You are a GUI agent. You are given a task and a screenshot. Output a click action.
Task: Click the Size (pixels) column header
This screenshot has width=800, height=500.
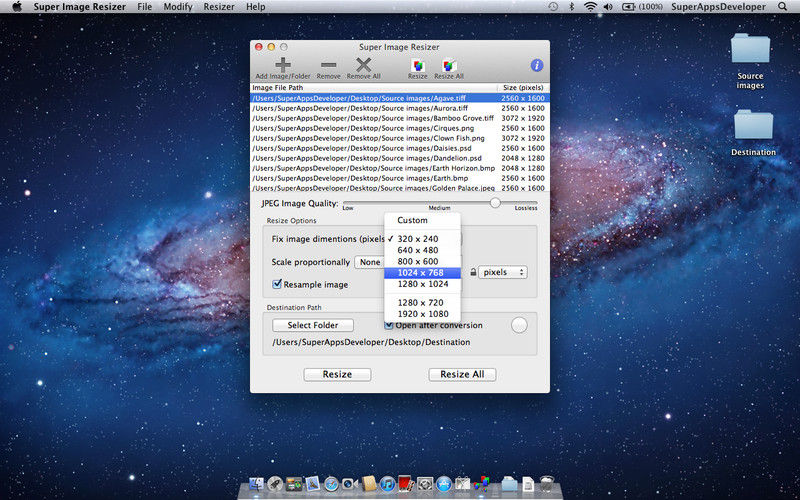click(523, 88)
